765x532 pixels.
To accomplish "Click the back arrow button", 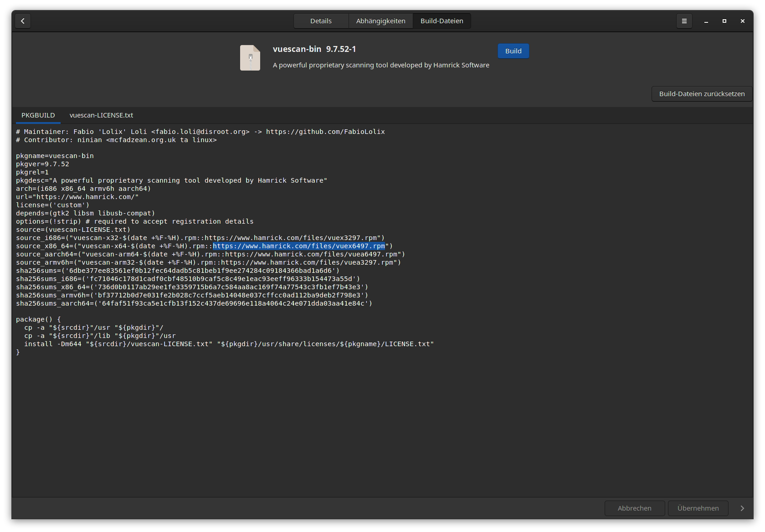I will tap(23, 21).
